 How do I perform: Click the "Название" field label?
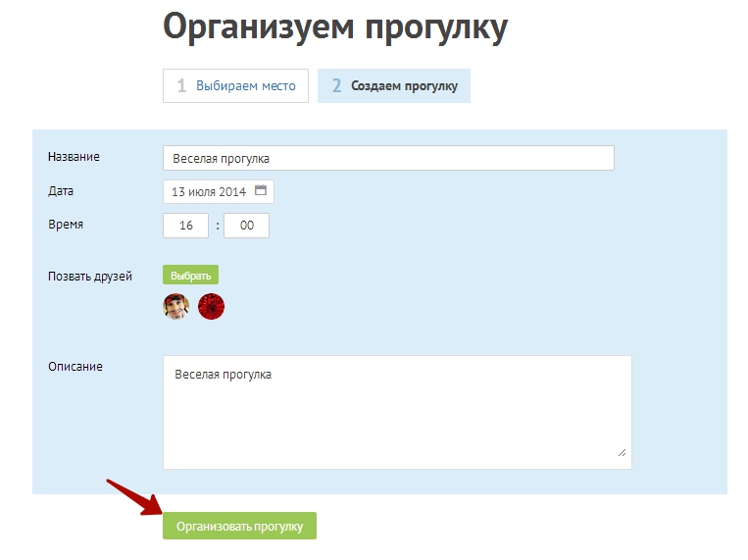[x=74, y=157]
